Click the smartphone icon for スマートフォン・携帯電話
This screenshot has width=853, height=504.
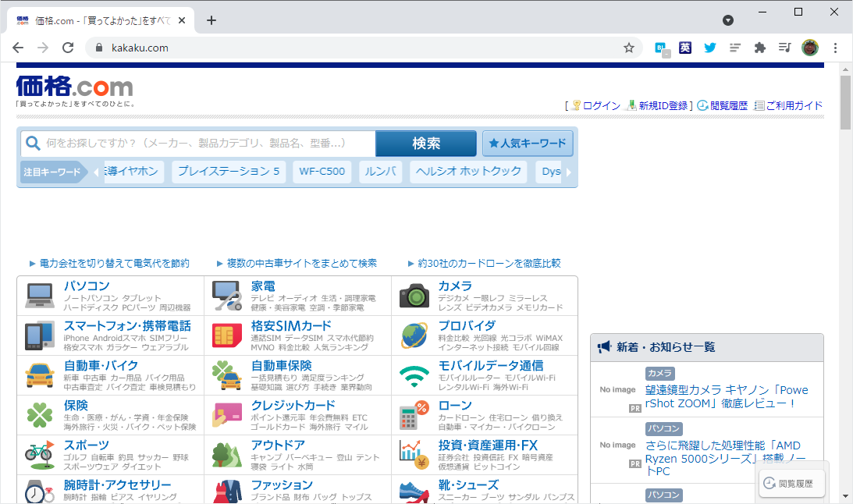tap(40, 335)
